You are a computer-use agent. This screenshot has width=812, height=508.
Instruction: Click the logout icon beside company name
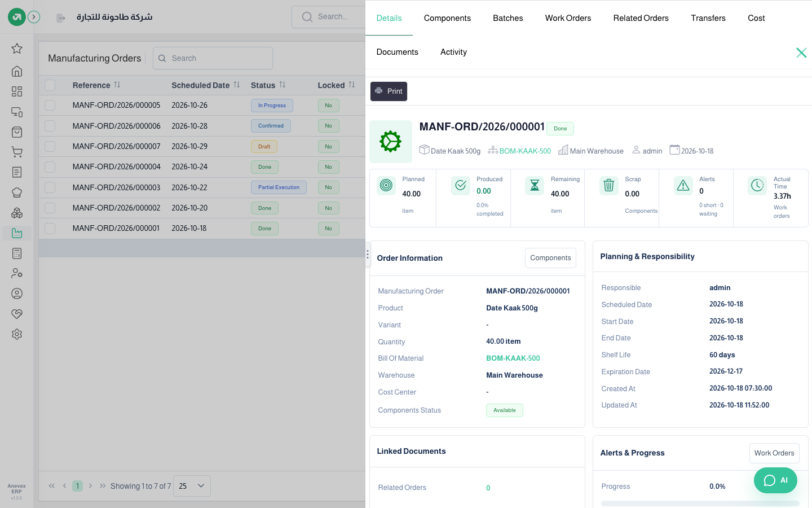click(x=60, y=18)
